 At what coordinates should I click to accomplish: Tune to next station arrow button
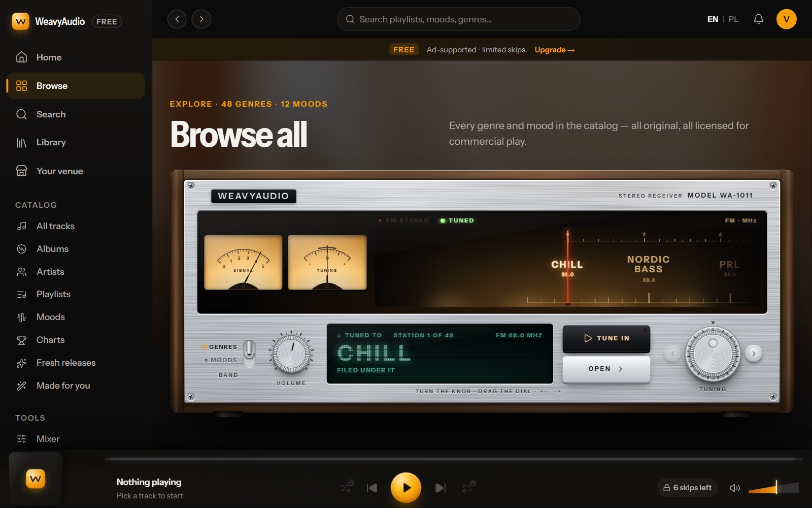pos(754,353)
